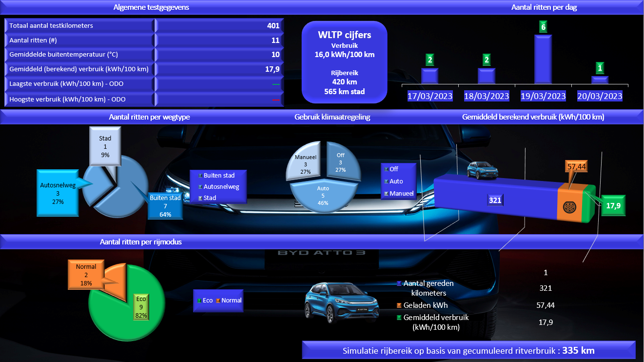Screen dimensions: 644x362
Task: Select the WLTP cijfers rounded box
Action: pyautogui.click(x=344, y=62)
